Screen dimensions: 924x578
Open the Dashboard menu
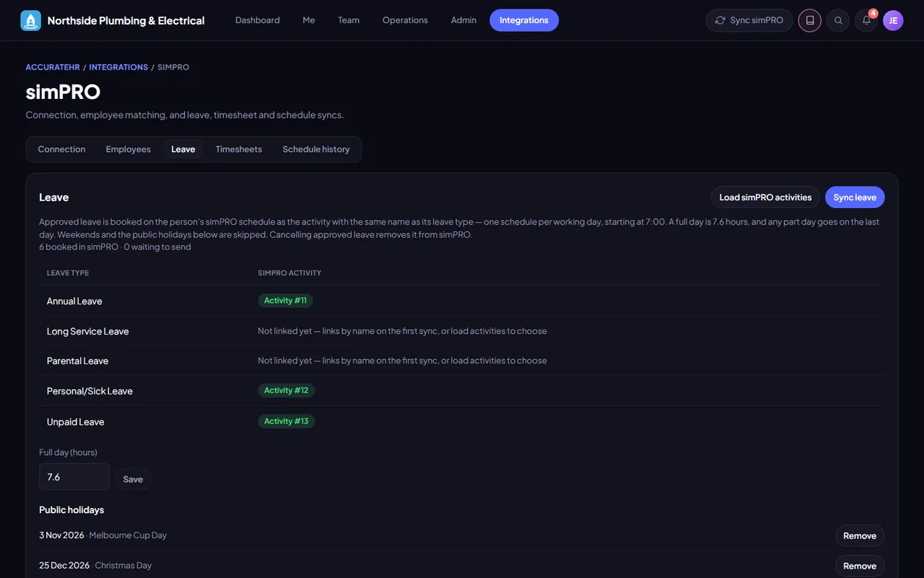click(x=258, y=20)
